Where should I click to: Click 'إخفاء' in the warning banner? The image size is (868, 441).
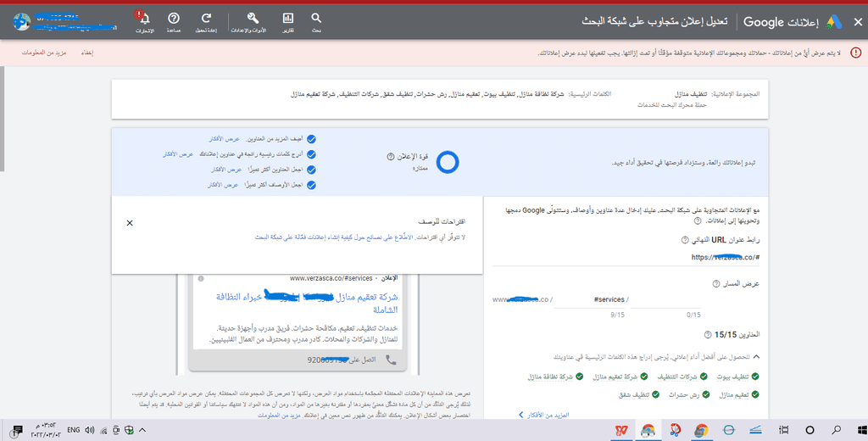86,53
